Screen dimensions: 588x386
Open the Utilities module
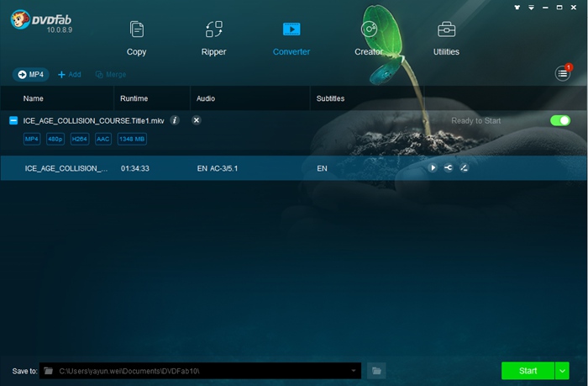coord(446,38)
